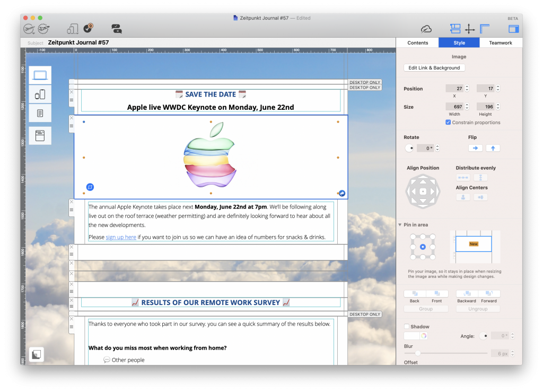
Task: Toggle layout block outlines icon in toolbar
Action: point(455,29)
